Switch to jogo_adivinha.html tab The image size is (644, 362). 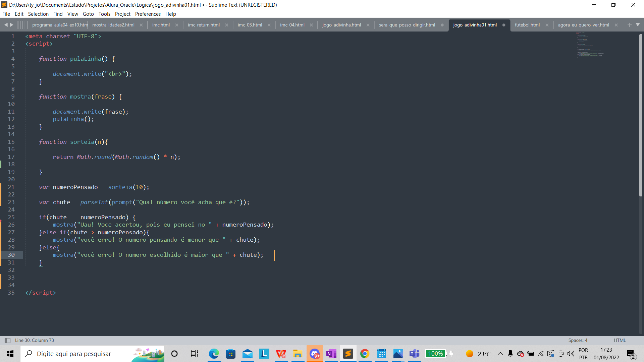coord(341,25)
